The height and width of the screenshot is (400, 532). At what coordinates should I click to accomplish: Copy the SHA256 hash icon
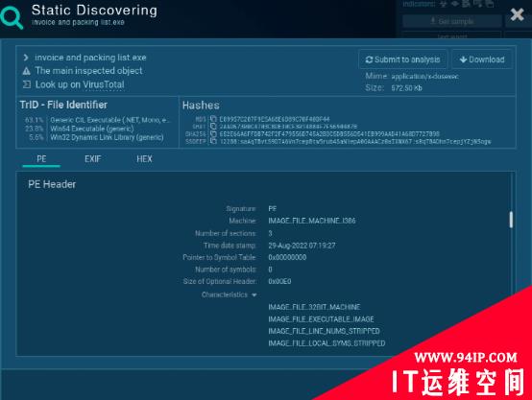213,133
